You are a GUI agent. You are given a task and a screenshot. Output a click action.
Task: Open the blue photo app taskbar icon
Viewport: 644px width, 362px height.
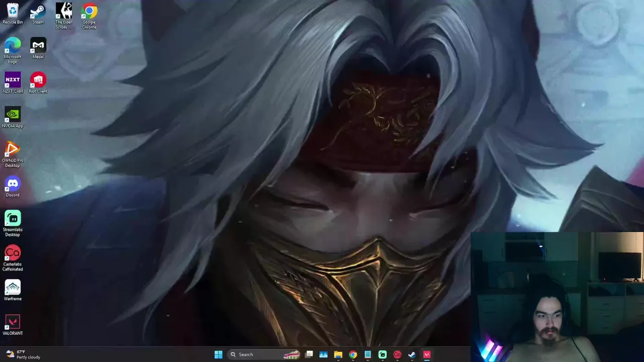point(324,354)
